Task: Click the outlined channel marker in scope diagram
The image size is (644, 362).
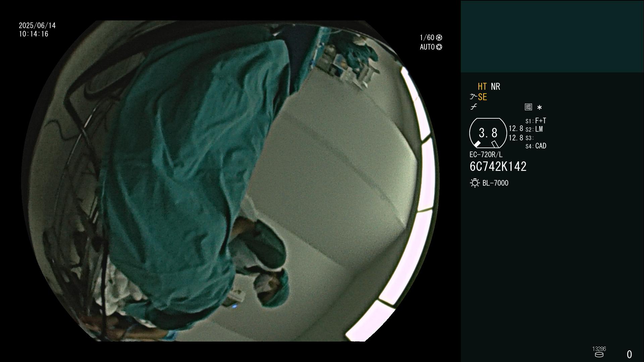Action: pyautogui.click(x=495, y=144)
